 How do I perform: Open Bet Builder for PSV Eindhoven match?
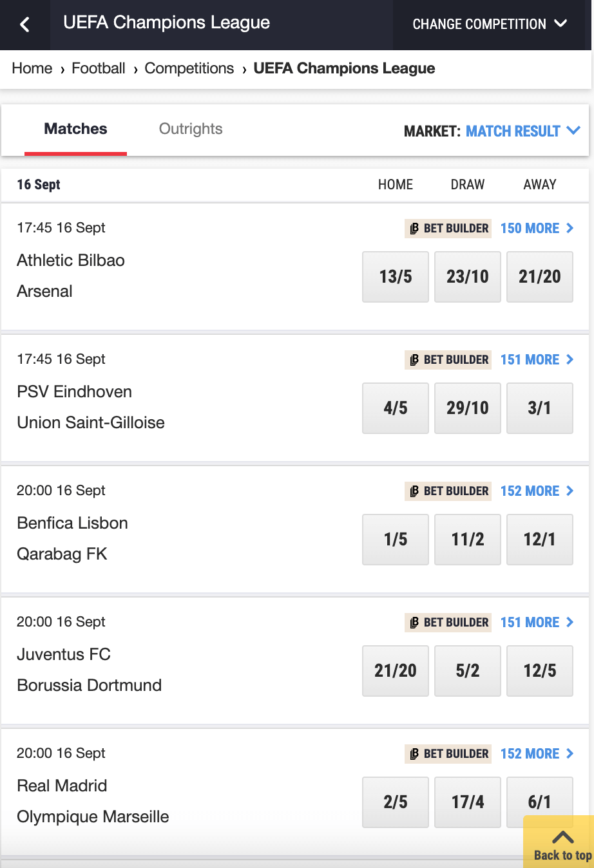pyautogui.click(x=448, y=359)
